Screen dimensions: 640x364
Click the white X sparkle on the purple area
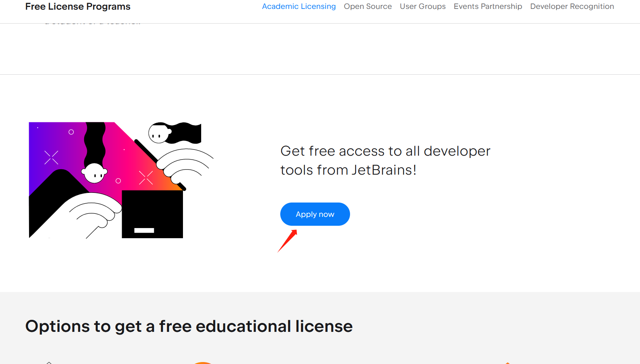click(x=51, y=158)
